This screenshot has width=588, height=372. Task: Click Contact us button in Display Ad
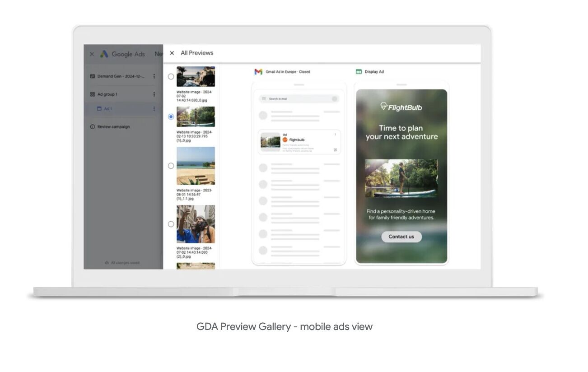401,237
